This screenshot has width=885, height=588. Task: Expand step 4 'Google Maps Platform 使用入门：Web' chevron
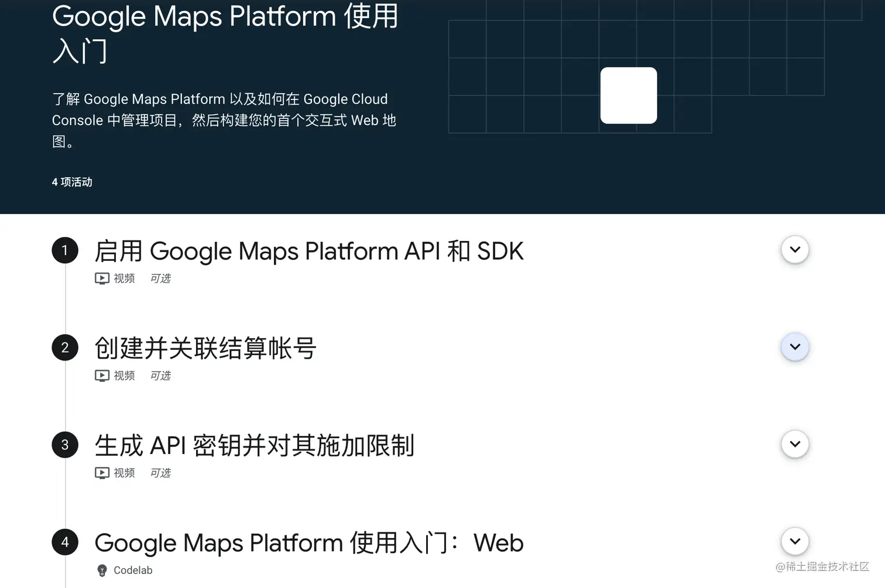point(795,541)
